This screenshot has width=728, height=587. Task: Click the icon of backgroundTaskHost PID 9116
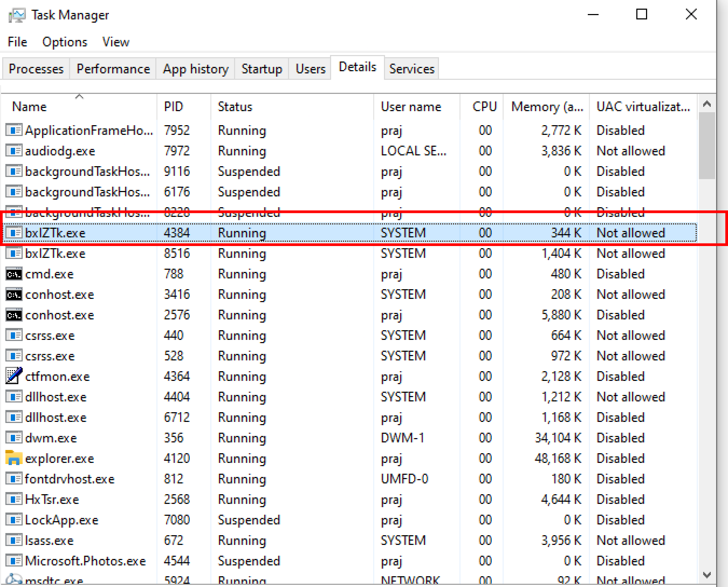coord(14,171)
